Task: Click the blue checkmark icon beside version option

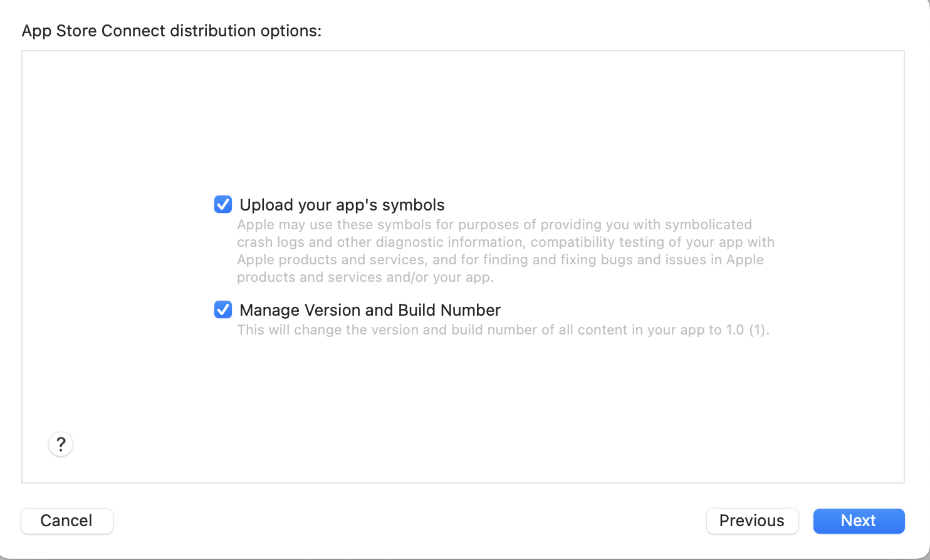Action: [223, 310]
